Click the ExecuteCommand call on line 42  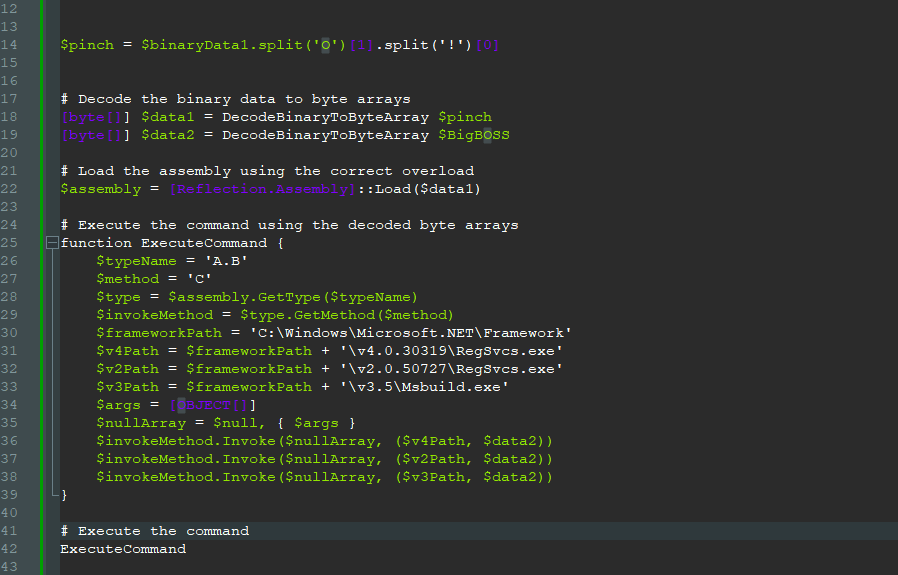(123, 549)
